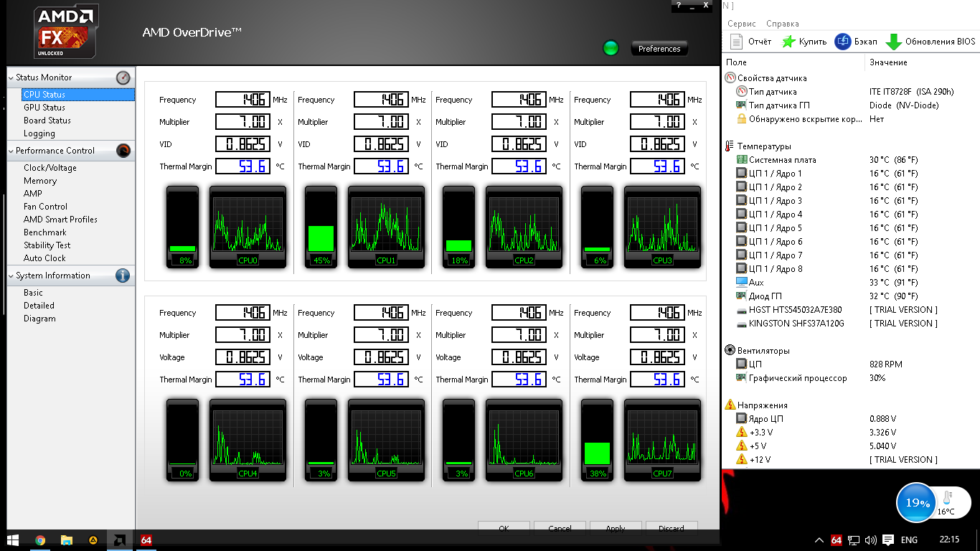This screenshot has width=980, height=551.
Task: Open the Windows Start menu
Action: pos(13,540)
